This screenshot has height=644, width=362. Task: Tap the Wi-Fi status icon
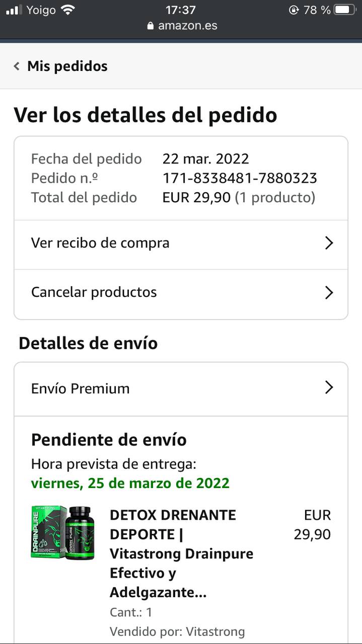tap(67, 10)
